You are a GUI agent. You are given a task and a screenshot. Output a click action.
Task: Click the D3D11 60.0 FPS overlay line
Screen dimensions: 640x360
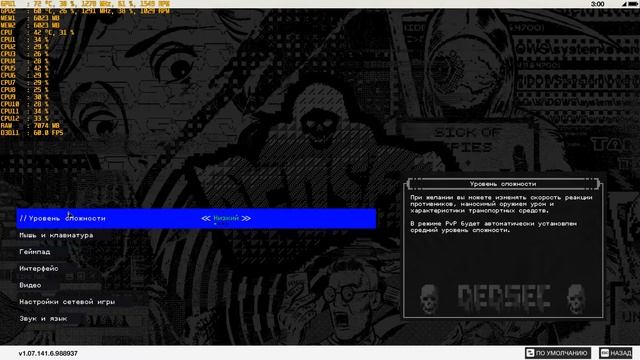coord(32,133)
